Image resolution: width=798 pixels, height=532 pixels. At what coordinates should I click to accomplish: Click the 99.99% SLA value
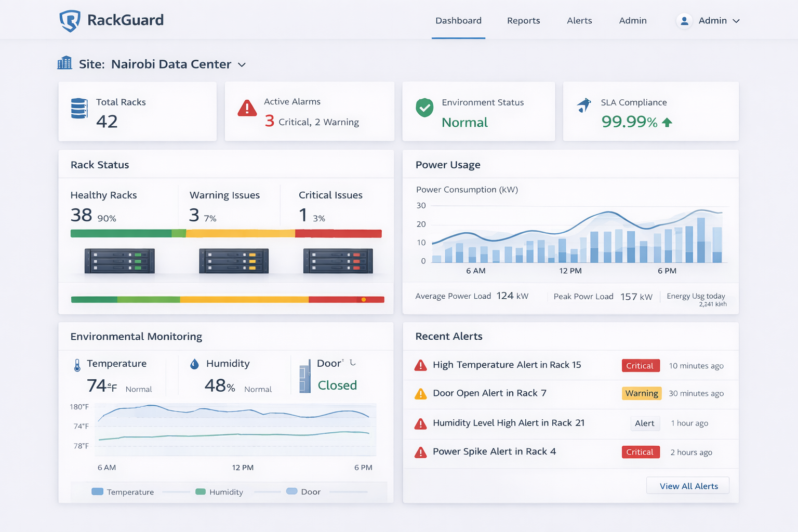click(x=629, y=122)
